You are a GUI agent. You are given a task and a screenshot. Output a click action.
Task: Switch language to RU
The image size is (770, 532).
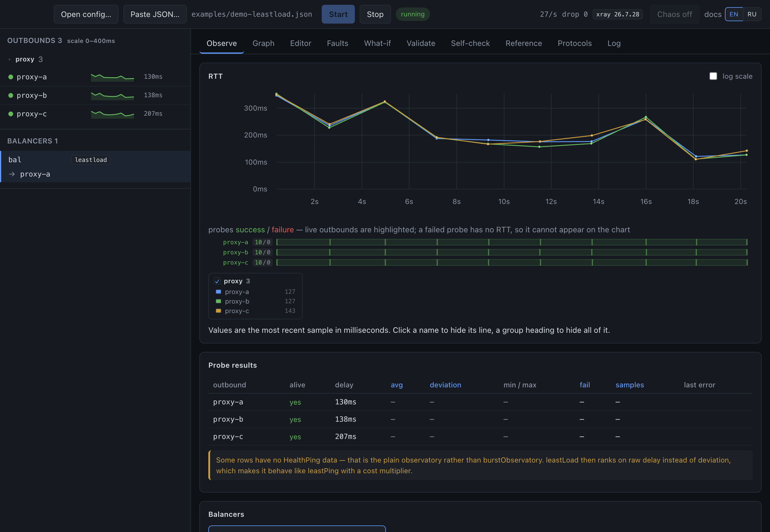[x=752, y=14]
